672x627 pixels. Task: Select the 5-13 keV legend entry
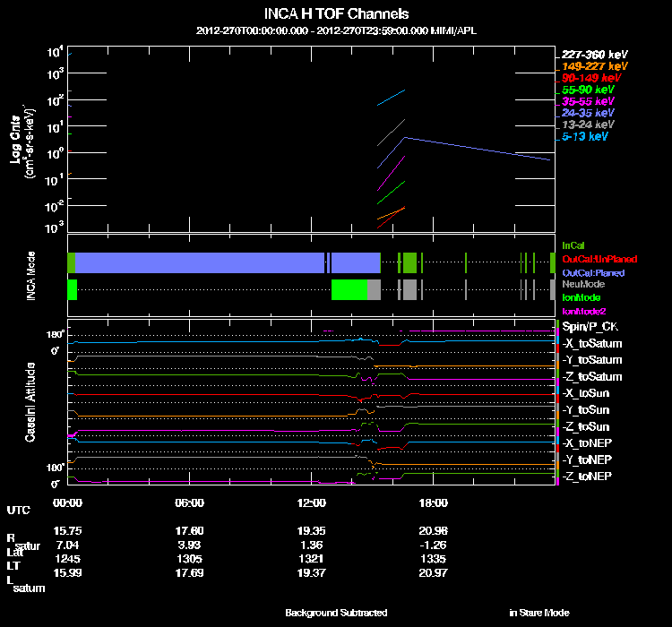click(585, 137)
